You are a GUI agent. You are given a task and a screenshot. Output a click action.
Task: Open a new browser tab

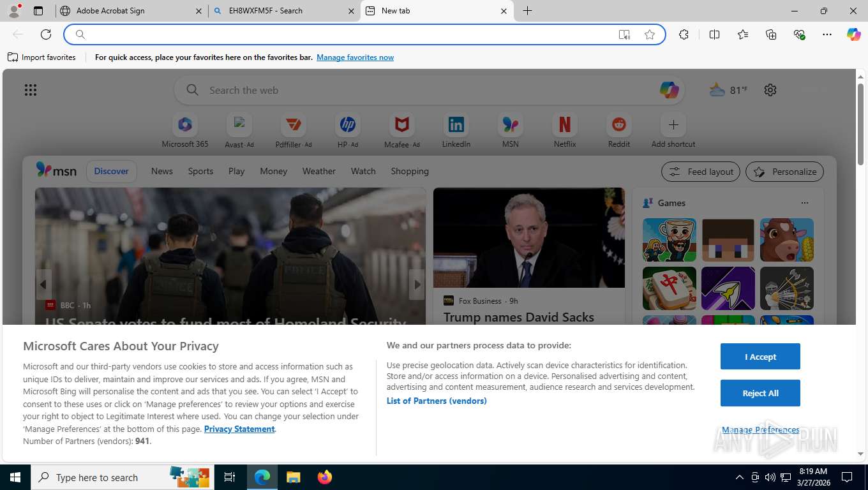point(527,11)
